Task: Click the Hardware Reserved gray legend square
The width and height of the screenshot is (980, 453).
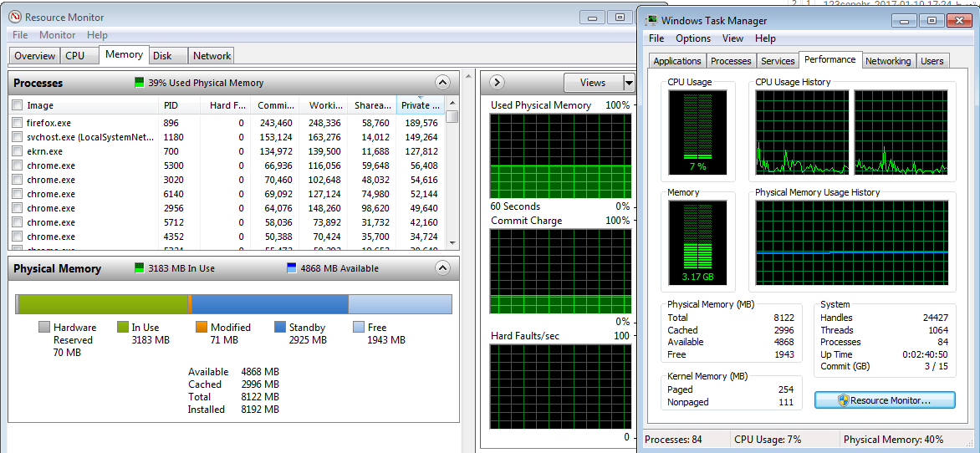Action: [44, 328]
